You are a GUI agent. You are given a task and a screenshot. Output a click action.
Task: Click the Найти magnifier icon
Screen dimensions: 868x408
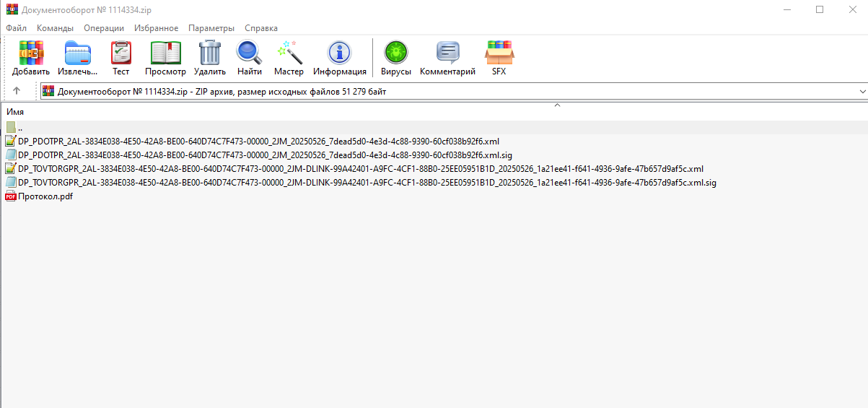250,52
